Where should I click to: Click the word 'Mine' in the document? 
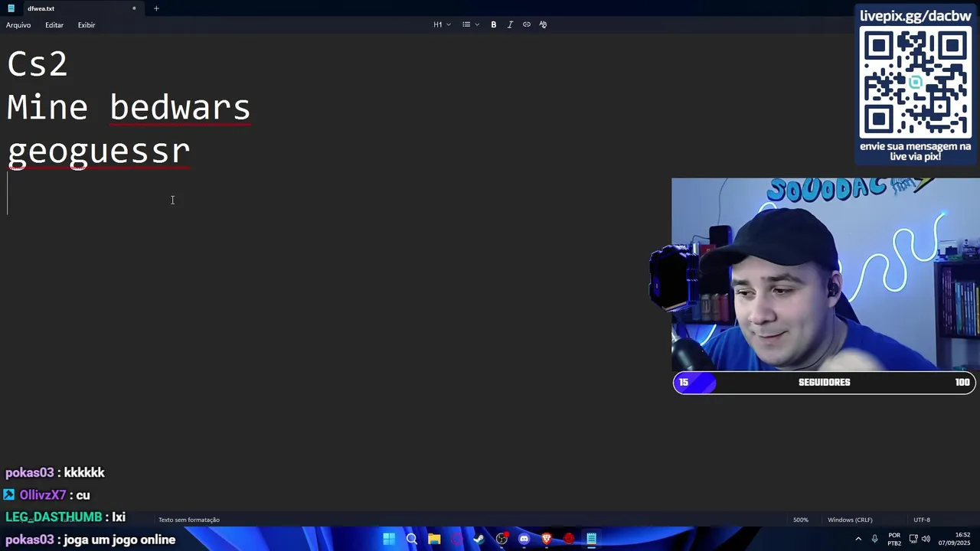47,108
